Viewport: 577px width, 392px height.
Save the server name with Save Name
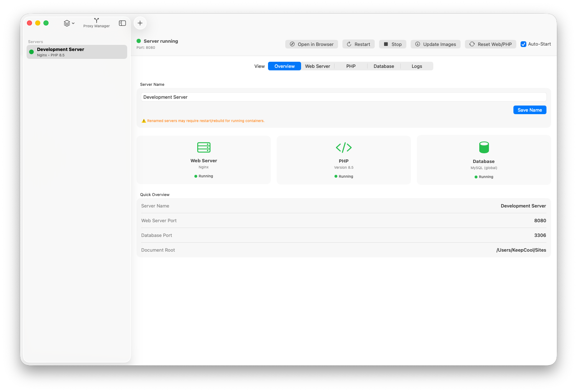[530, 110]
